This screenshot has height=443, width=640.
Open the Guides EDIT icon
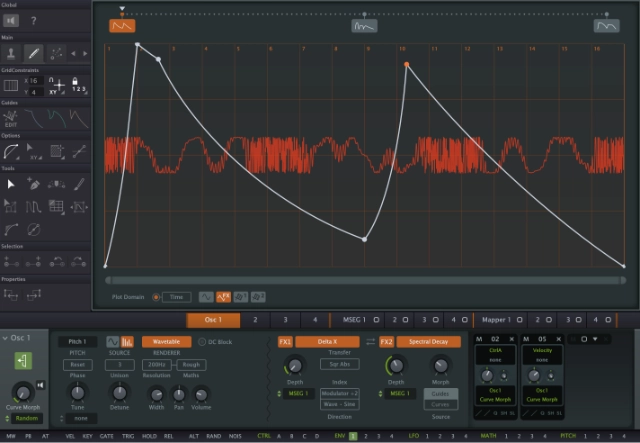point(11,119)
